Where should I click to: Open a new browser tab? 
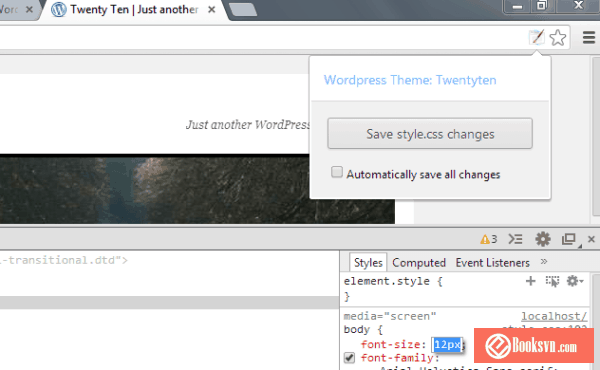click(x=243, y=10)
